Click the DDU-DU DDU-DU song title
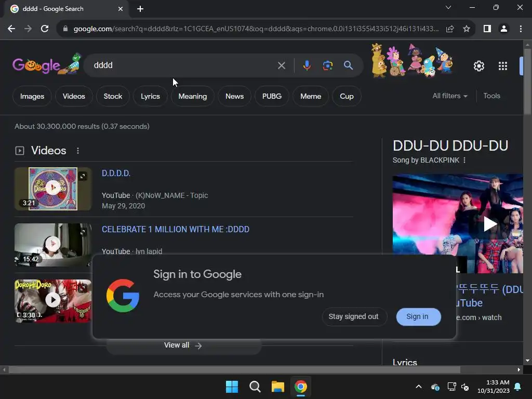The height and width of the screenshot is (399, 532). (x=450, y=145)
